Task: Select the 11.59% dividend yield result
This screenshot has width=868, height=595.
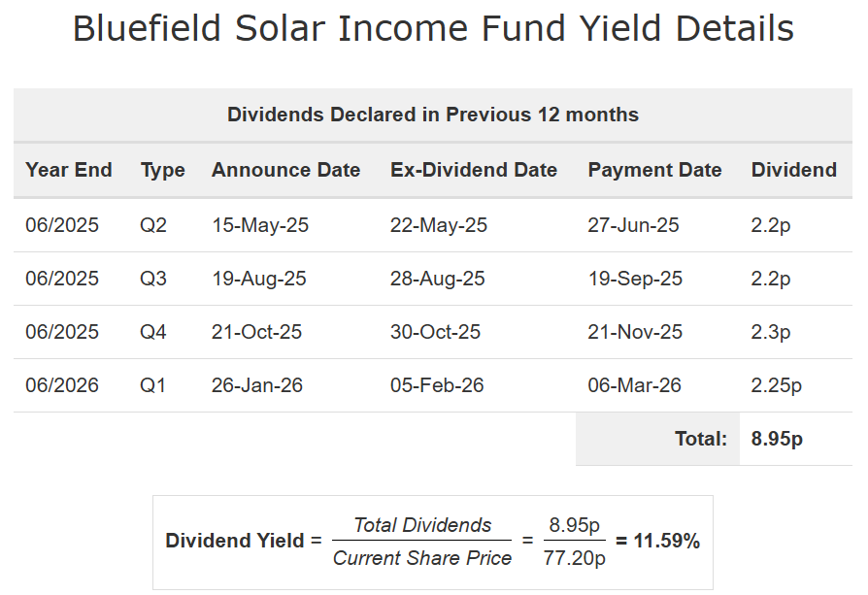Action: pos(666,542)
